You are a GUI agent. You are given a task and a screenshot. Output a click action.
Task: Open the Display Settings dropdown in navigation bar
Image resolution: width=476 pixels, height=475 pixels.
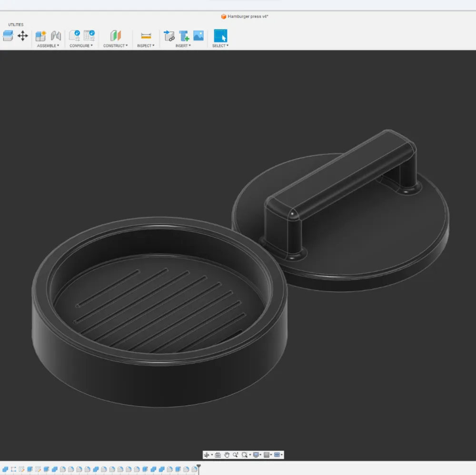click(257, 455)
